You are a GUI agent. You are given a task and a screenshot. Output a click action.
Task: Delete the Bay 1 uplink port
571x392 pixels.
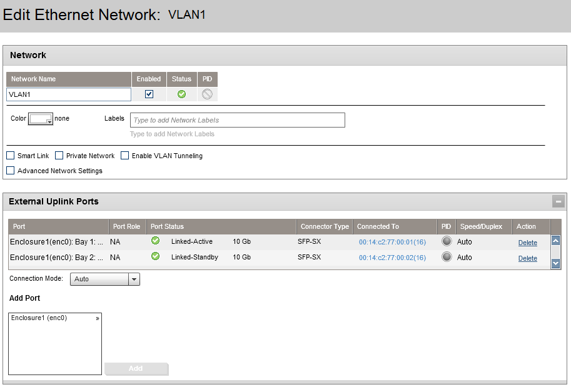(x=527, y=243)
